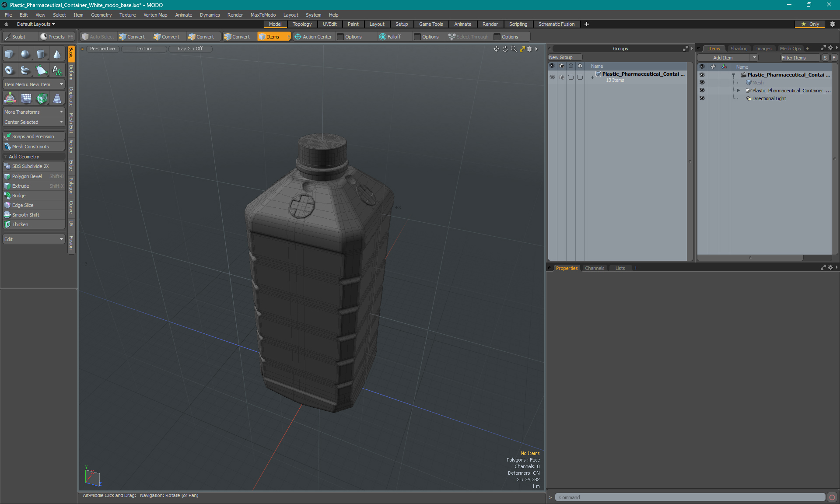
Task: Activate the Text tool icon
Action: click(57, 70)
